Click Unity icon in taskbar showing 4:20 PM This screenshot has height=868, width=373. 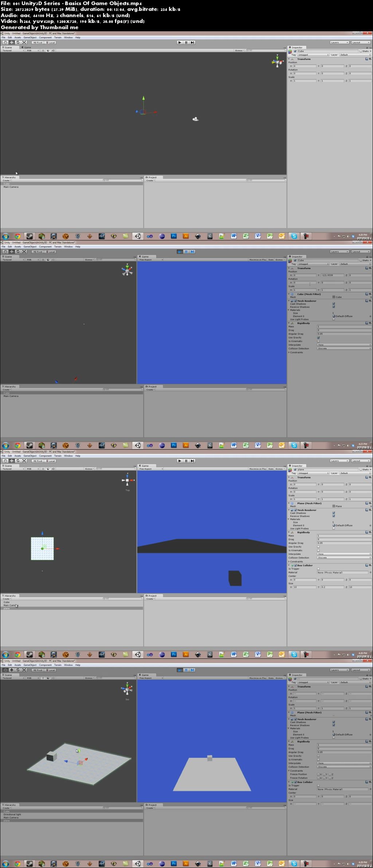pos(138,236)
